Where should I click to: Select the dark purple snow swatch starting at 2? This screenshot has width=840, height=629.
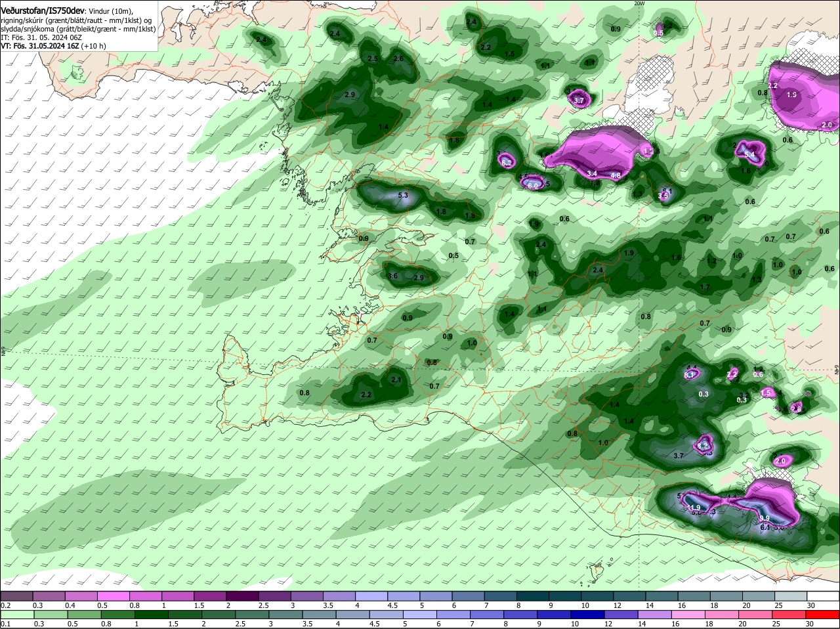point(242,596)
